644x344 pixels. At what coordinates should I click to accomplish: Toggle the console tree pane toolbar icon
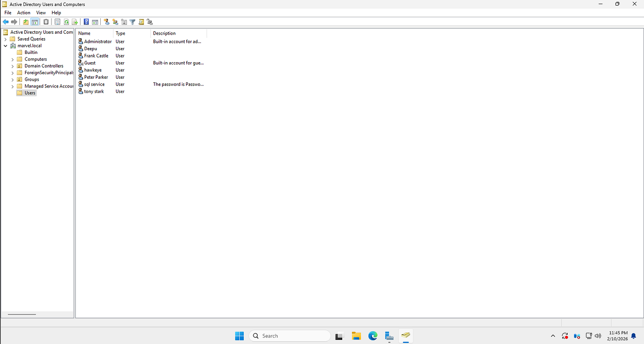coord(34,22)
